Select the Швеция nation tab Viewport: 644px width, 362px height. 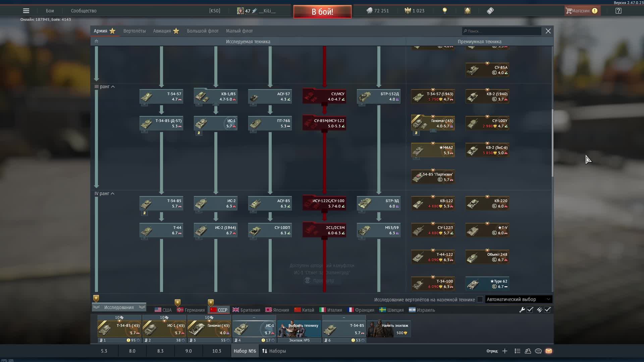click(x=391, y=310)
